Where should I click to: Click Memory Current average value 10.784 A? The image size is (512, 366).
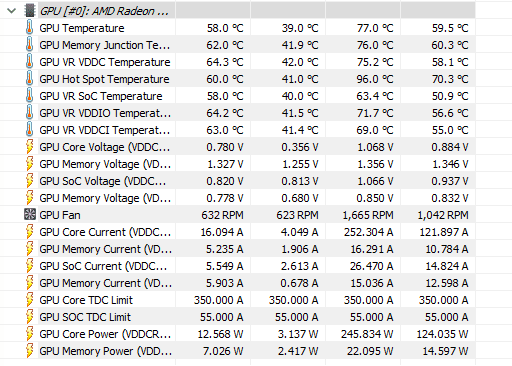tap(447, 249)
